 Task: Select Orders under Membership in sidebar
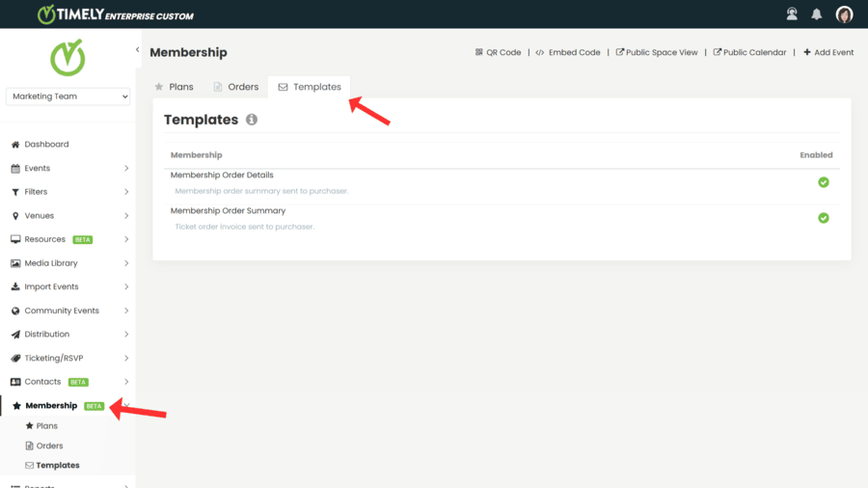[x=49, y=446]
